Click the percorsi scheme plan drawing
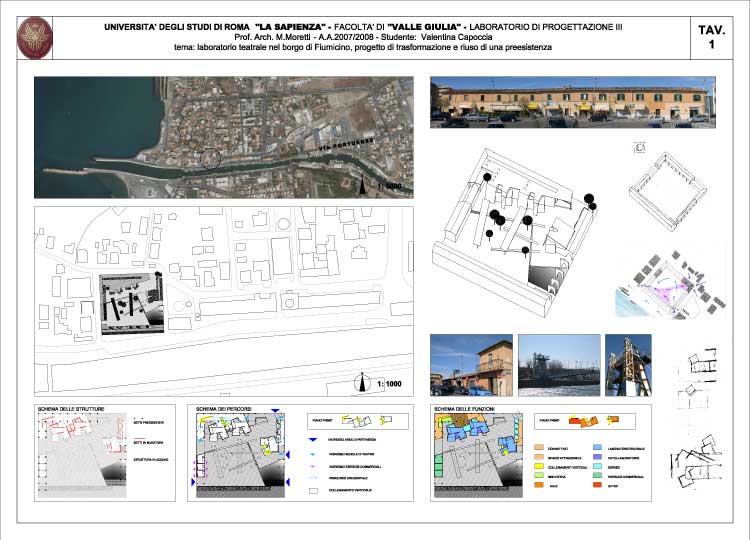This screenshot has width=750, height=540. [241, 455]
